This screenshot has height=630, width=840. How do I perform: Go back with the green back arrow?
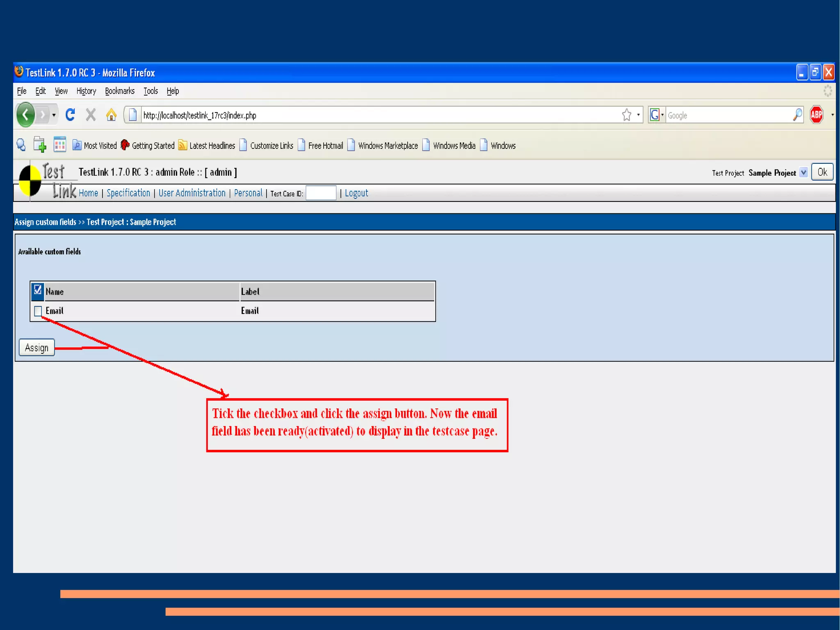click(x=25, y=115)
